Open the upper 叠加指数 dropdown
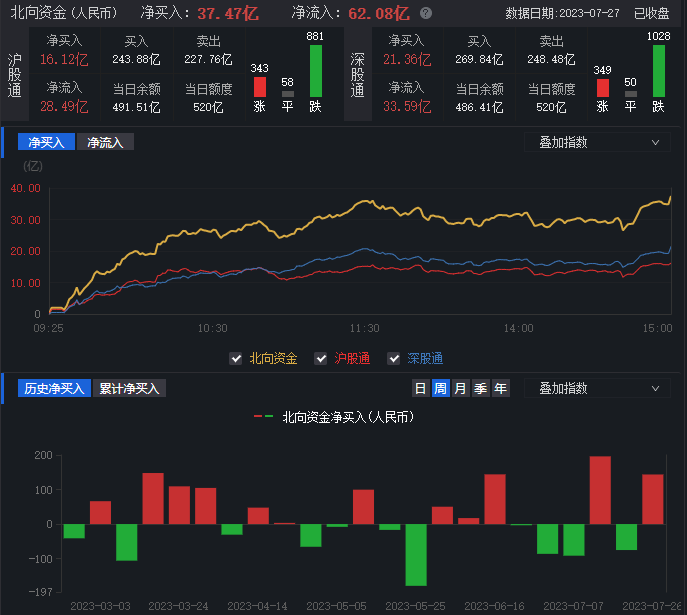Screen dimensions: 687x615 coord(598,142)
